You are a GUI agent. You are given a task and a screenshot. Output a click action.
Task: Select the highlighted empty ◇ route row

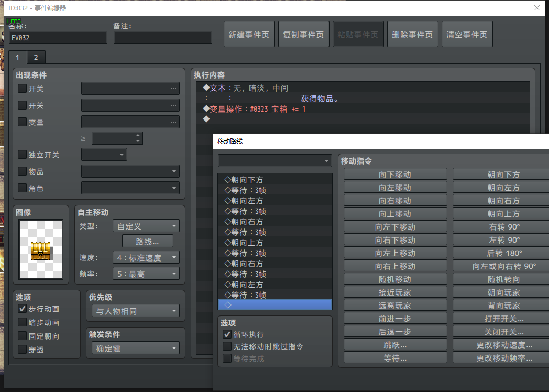point(275,305)
